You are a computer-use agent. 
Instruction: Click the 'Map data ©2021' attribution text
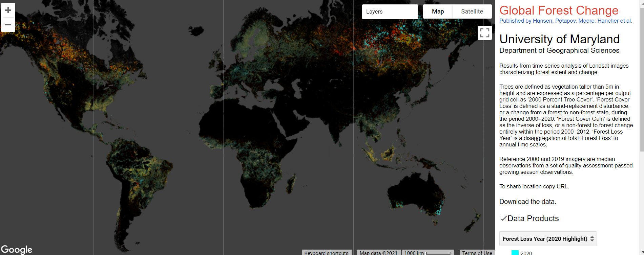378,253
